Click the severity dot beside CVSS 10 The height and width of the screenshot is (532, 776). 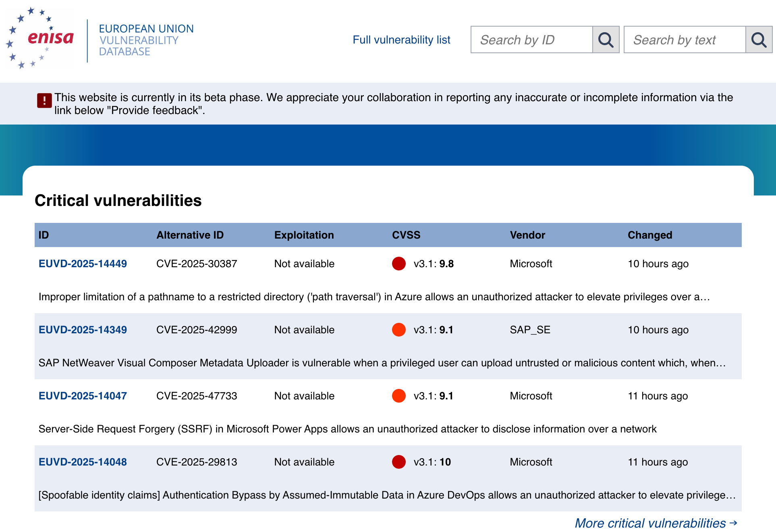point(398,462)
